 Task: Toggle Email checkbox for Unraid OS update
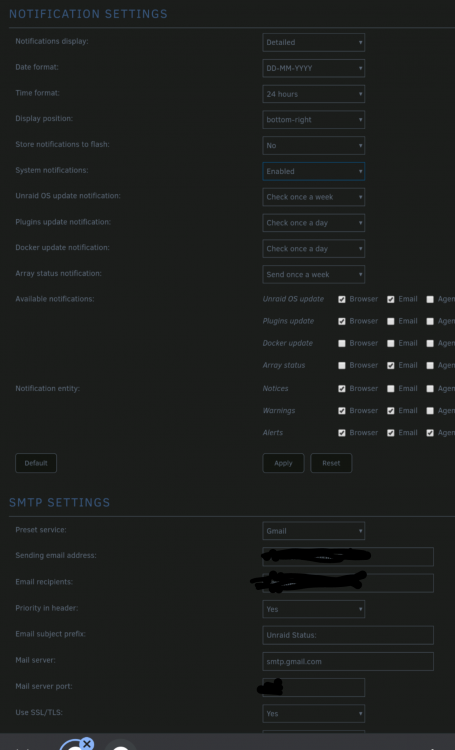coord(390,299)
